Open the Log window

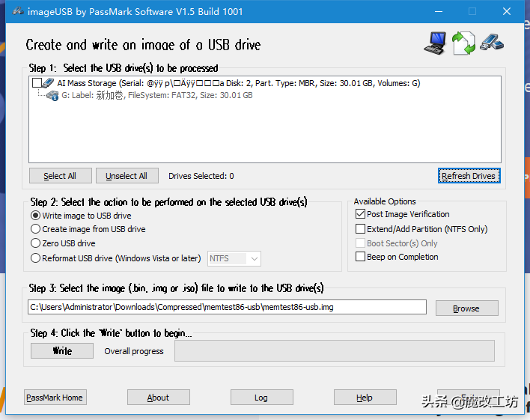(261, 398)
